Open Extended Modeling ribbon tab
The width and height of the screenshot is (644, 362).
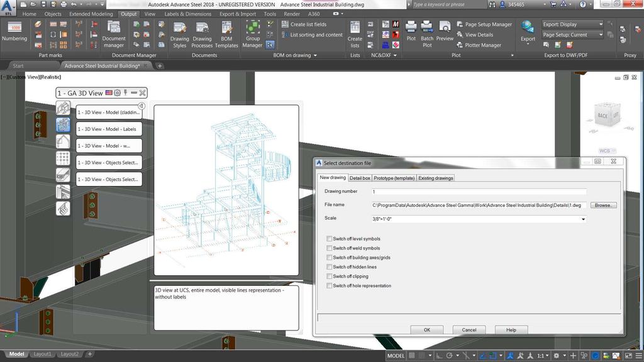pos(91,14)
